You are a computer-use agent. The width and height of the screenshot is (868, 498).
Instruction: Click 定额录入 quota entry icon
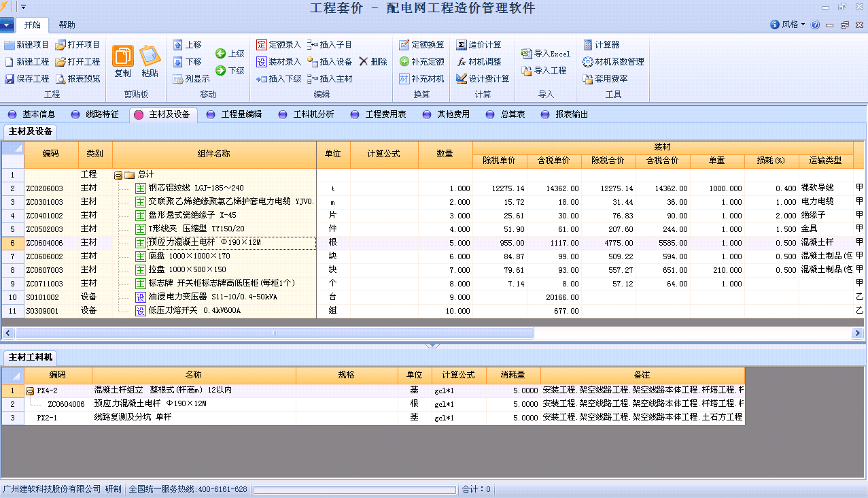click(x=262, y=45)
